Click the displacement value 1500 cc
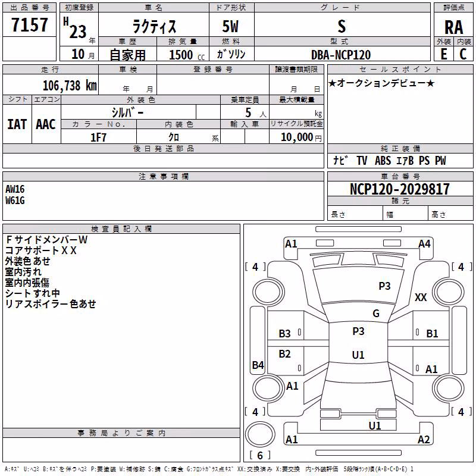 click(187, 55)
